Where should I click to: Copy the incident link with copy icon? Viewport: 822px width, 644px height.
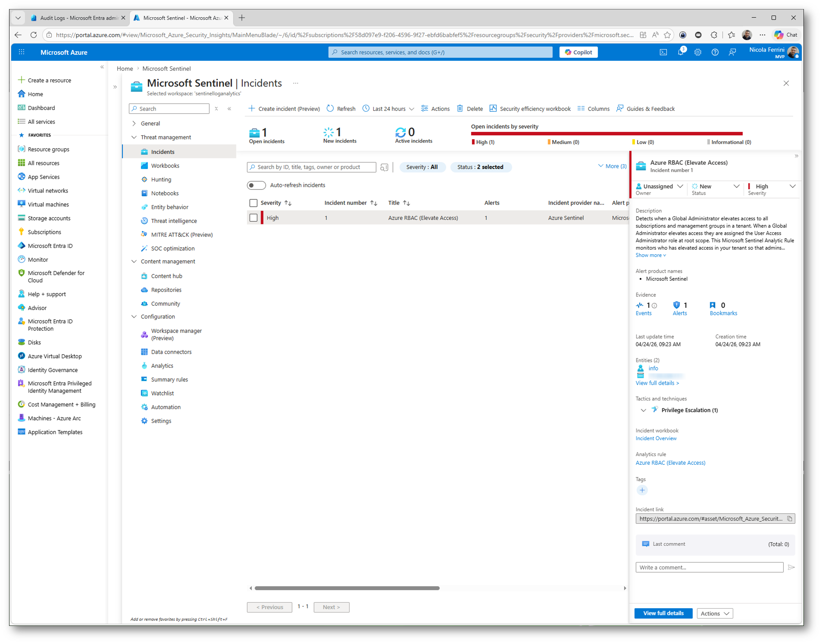790,519
